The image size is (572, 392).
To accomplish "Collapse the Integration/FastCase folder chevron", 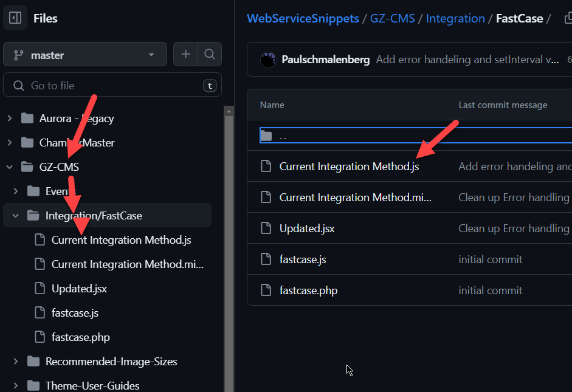I will pos(16,216).
